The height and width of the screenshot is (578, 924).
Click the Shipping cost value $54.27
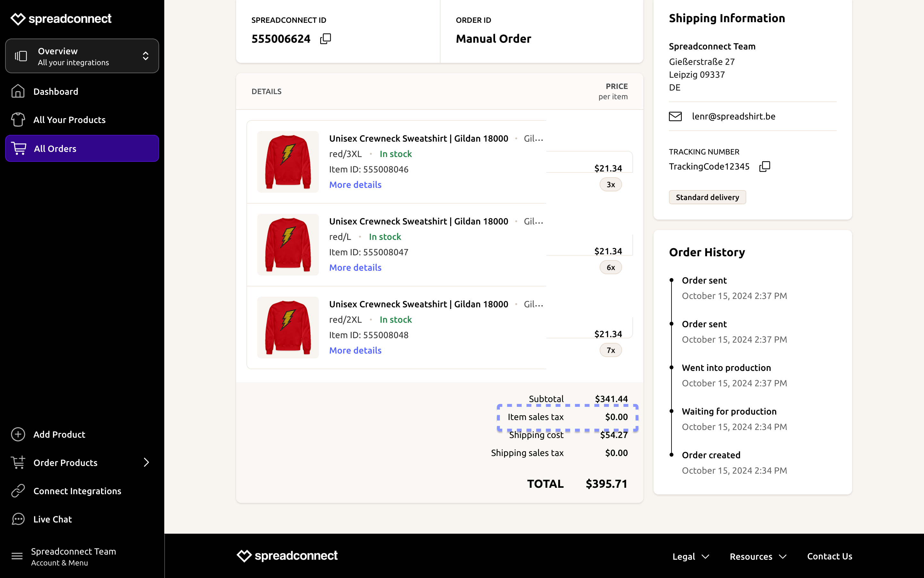click(x=614, y=435)
